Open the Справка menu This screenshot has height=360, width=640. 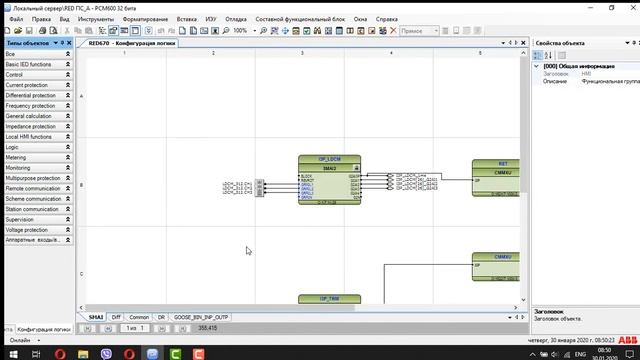coord(387,19)
